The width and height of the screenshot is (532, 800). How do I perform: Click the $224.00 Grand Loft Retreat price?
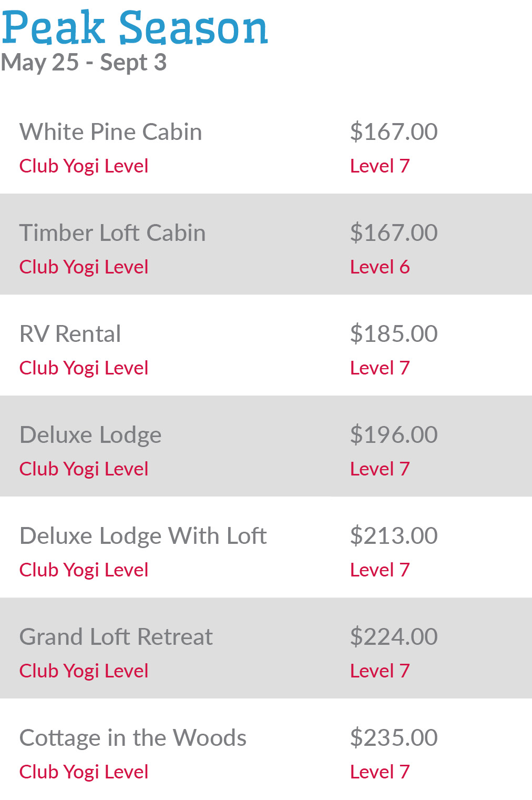coord(394,637)
